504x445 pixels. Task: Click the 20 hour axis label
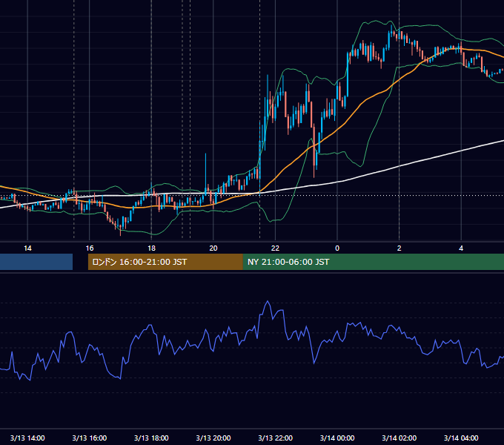(213, 248)
